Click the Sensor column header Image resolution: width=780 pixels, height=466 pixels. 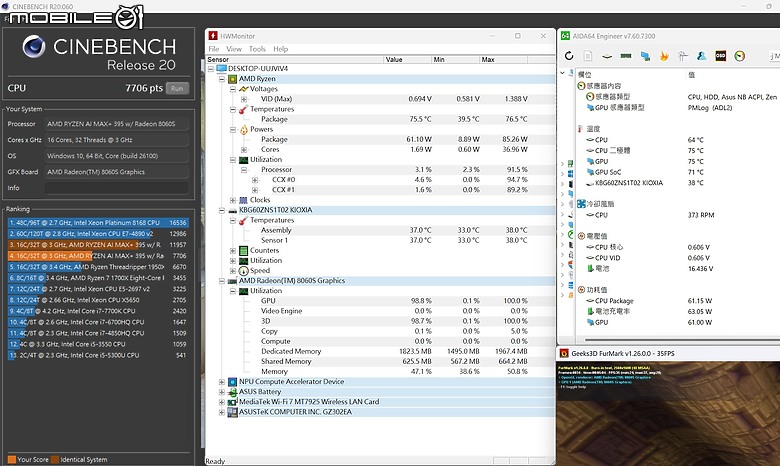pos(295,59)
